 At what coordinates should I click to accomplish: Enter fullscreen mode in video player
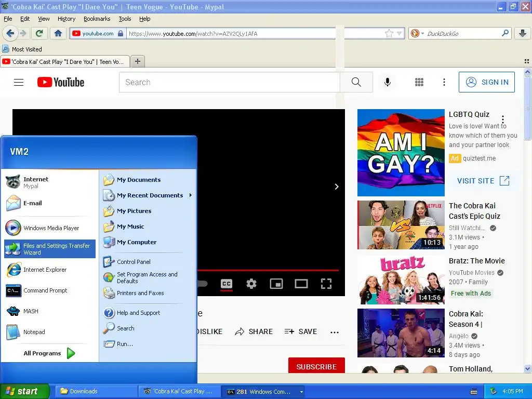coord(326,284)
